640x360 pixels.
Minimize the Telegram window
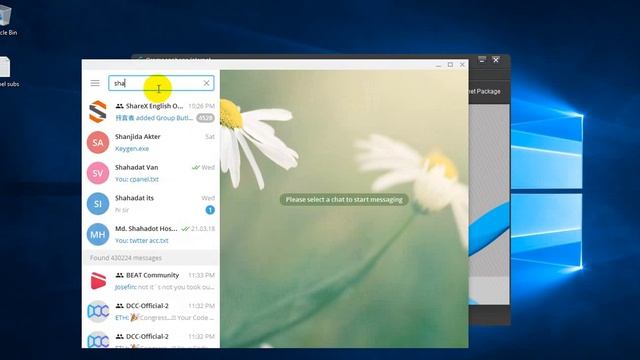click(x=438, y=65)
